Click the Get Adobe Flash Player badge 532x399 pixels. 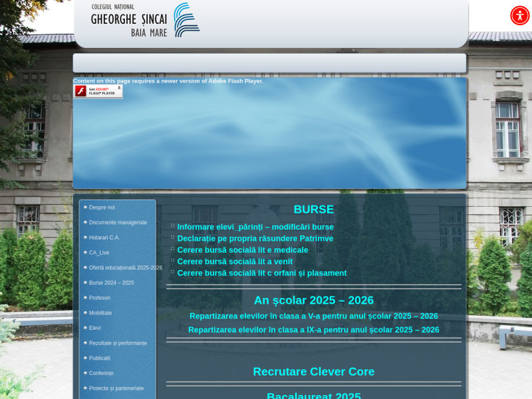coord(99,92)
